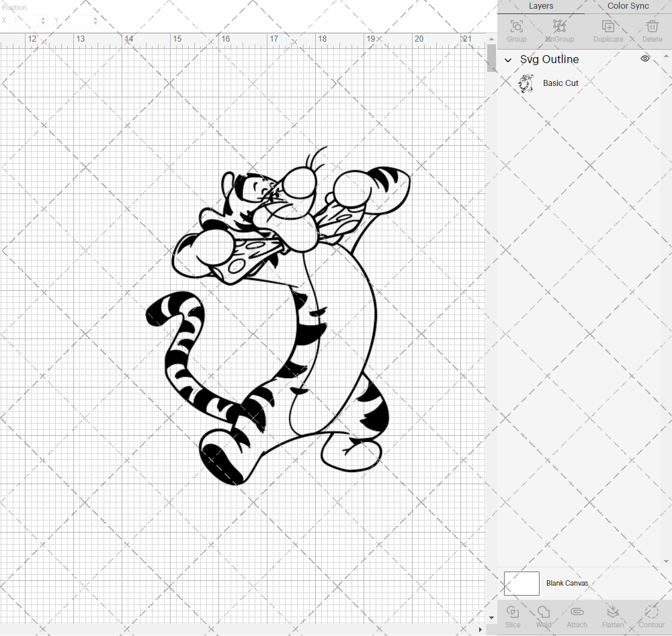The width and height of the screenshot is (672, 636).
Task: Click the Layers panel scroll up arrow
Action: tap(665, 56)
